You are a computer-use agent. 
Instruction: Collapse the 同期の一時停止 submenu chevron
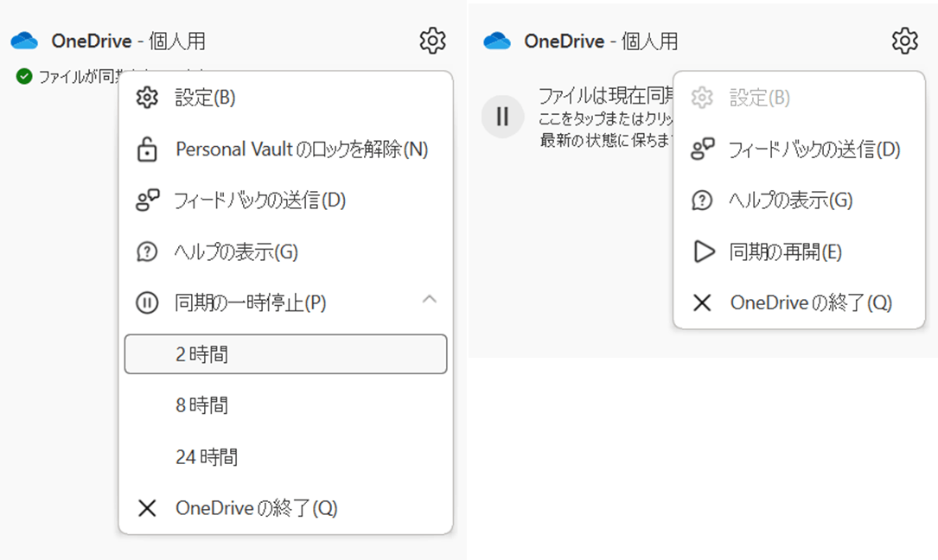430,299
